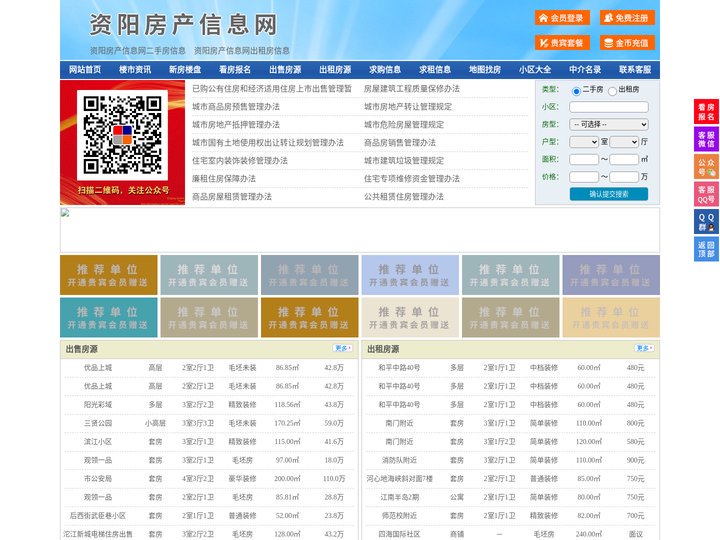Open 房屋建筑工程质量保修办法 link

(412, 89)
